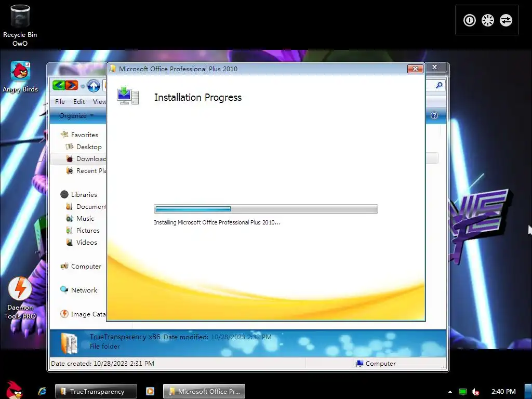This screenshot has height=399, width=532.
Task: Open Internet Explorer from the taskbar
Action: click(42, 391)
